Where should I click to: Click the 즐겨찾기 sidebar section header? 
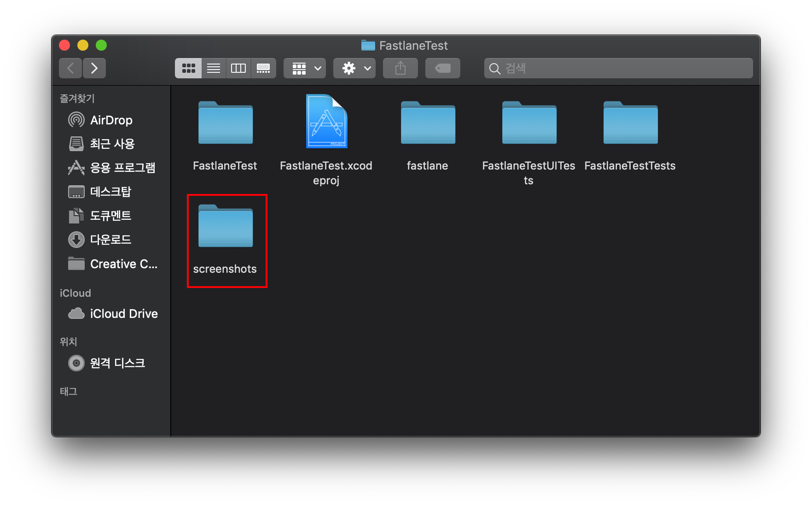click(x=77, y=99)
